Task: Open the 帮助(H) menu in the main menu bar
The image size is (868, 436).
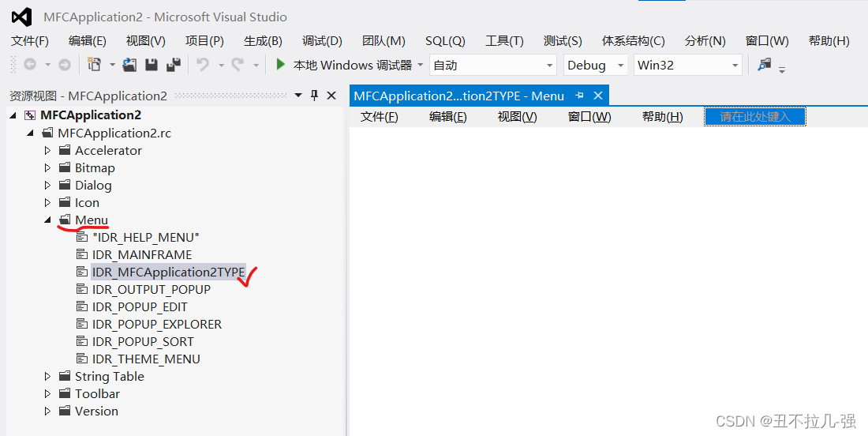Action: click(x=829, y=41)
